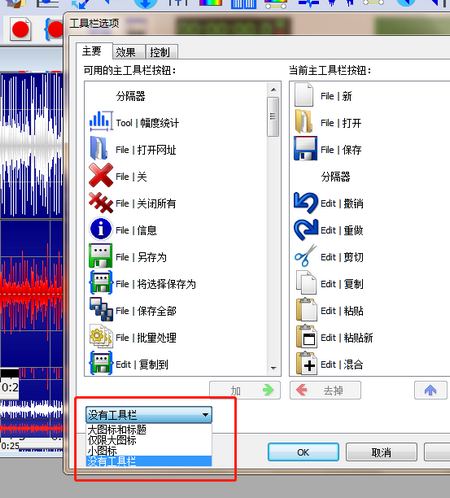Click the available buttons list scrollbar thumb
The image size is (450, 498).
click(273, 117)
